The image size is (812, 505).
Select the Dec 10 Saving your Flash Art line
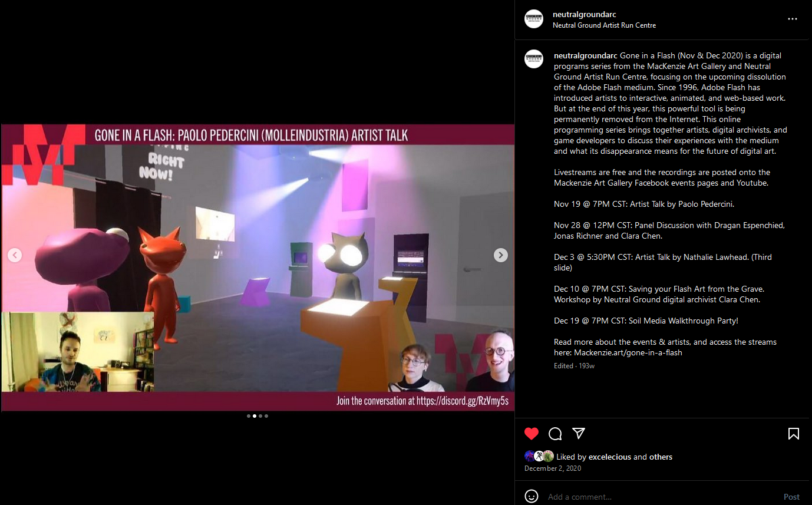point(659,294)
